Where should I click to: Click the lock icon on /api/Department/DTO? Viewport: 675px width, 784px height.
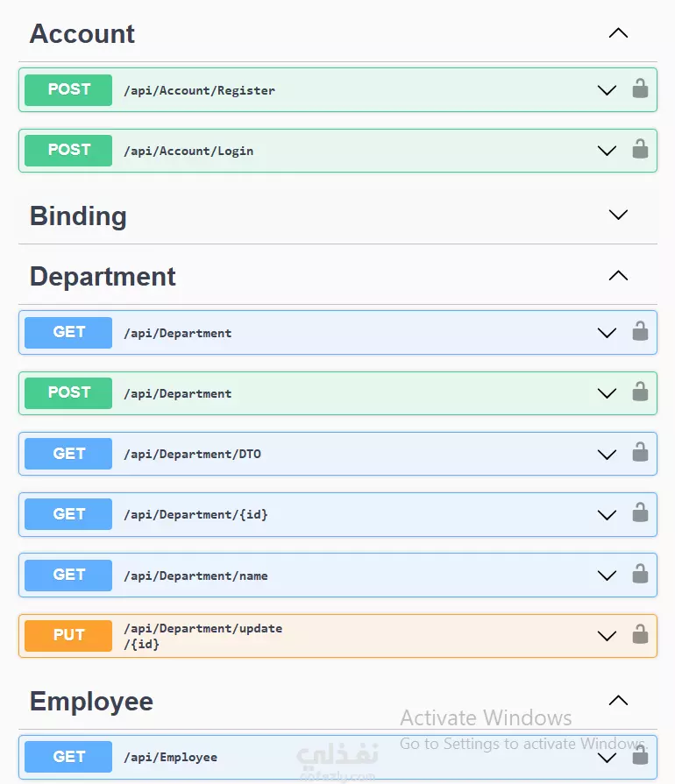click(x=640, y=452)
